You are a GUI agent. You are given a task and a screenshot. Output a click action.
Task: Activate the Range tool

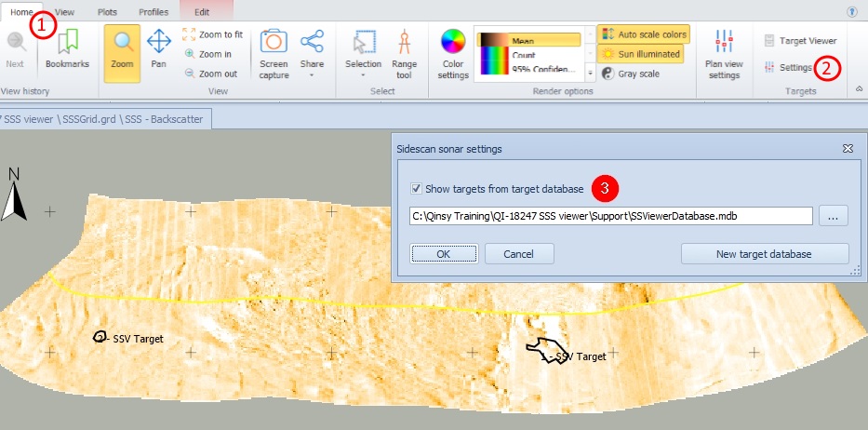pos(404,53)
